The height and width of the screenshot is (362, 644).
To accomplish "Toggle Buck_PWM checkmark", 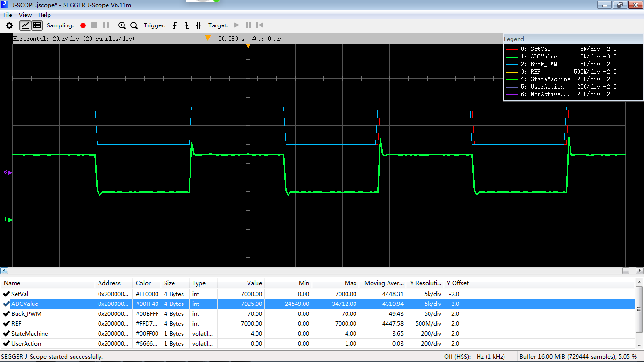I will tap(6, 313).
